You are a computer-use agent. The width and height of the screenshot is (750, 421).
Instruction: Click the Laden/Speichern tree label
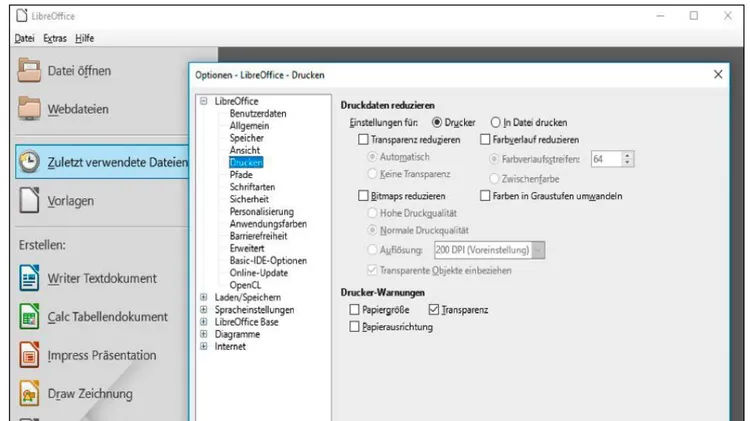(247, 297)
